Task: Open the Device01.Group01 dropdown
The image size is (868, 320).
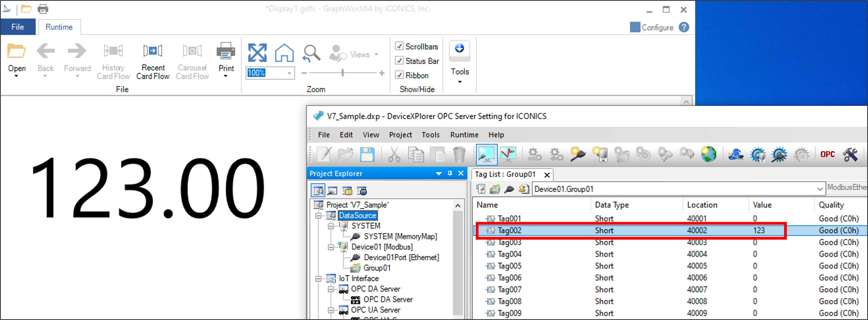Action: click(820, 189)
